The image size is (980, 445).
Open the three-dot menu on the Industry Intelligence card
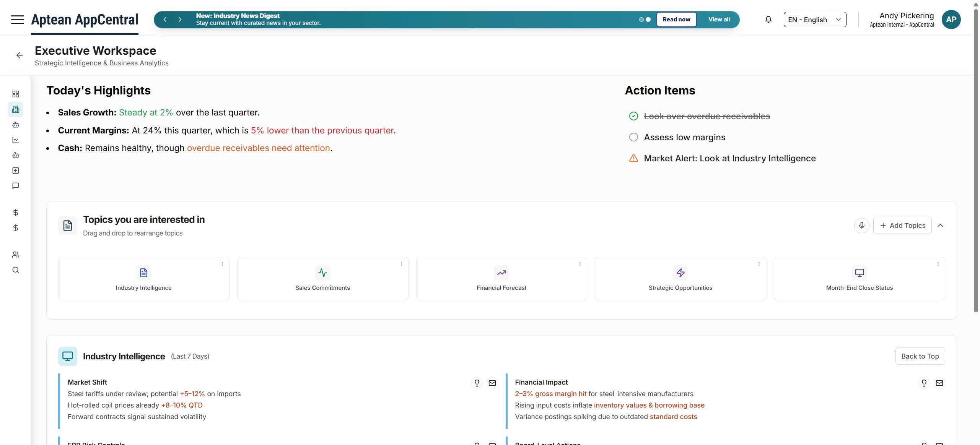pyautogui.click(x=222, y=264)
